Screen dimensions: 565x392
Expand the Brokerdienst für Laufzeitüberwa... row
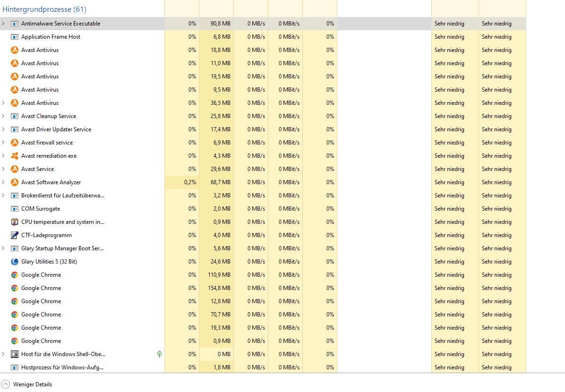coord(3,195)
